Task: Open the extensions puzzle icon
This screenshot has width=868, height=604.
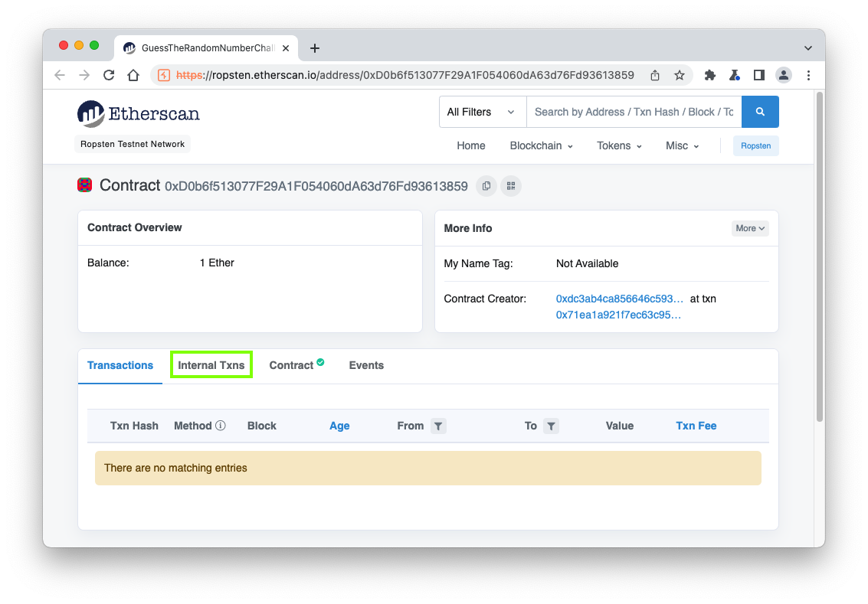Action: pyautogui.click(x=709, y=75)
